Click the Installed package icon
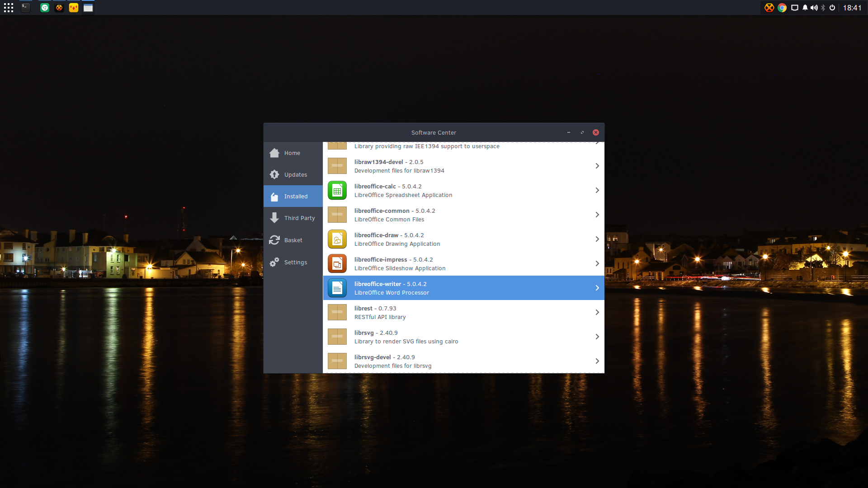Screen dimensions: 868x488 [274, 197]
